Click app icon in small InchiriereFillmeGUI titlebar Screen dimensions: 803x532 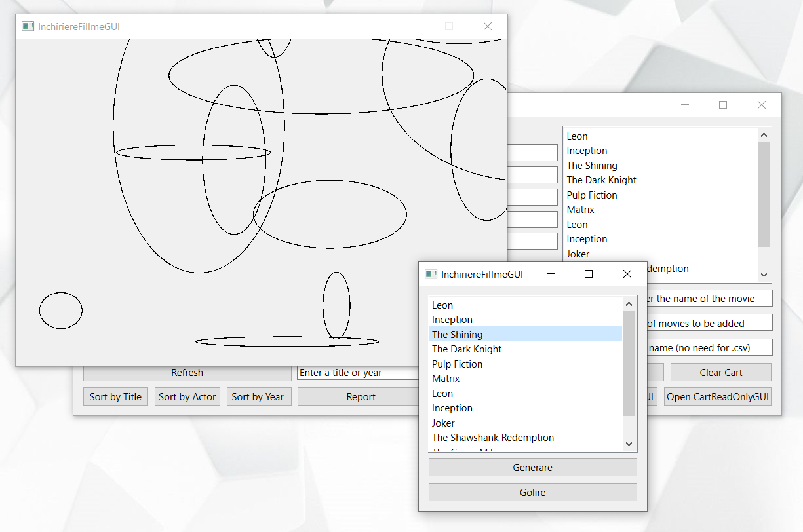click(431, 274)
